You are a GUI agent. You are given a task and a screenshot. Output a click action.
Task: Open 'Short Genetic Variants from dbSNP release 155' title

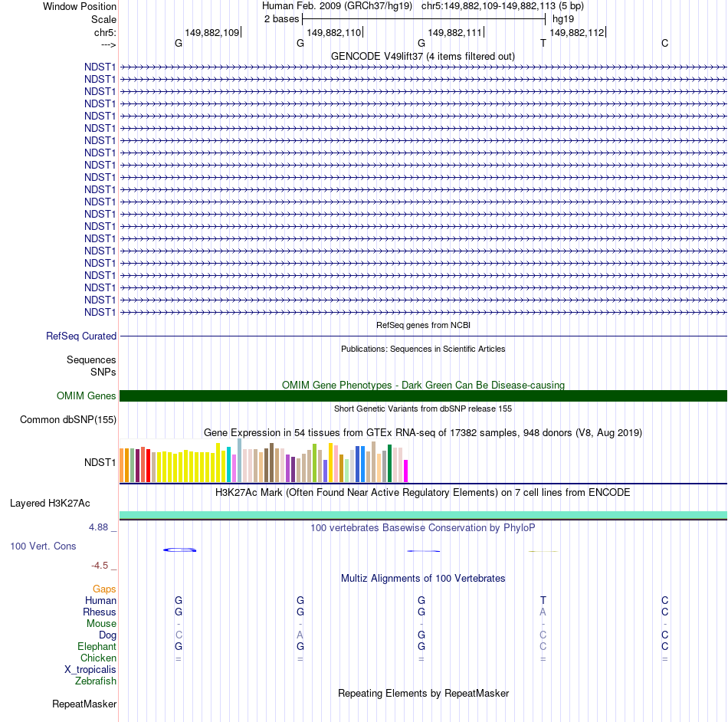[423, 409]
